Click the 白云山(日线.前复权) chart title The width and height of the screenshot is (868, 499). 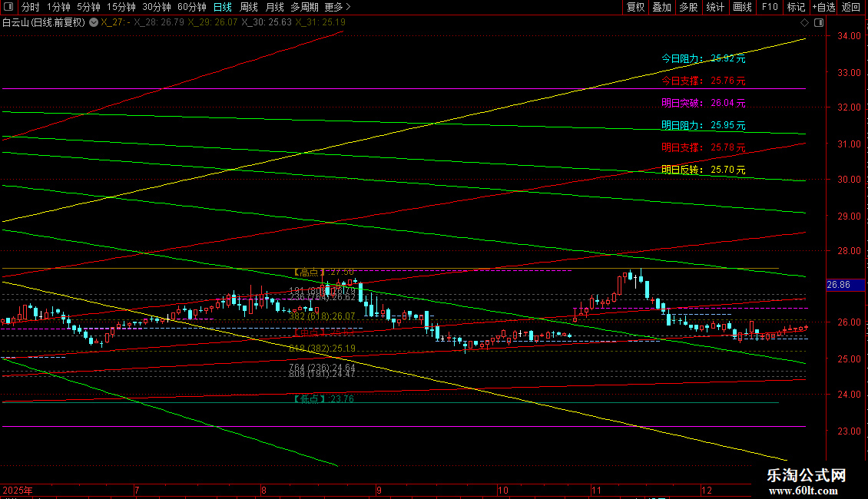point(44,22)
